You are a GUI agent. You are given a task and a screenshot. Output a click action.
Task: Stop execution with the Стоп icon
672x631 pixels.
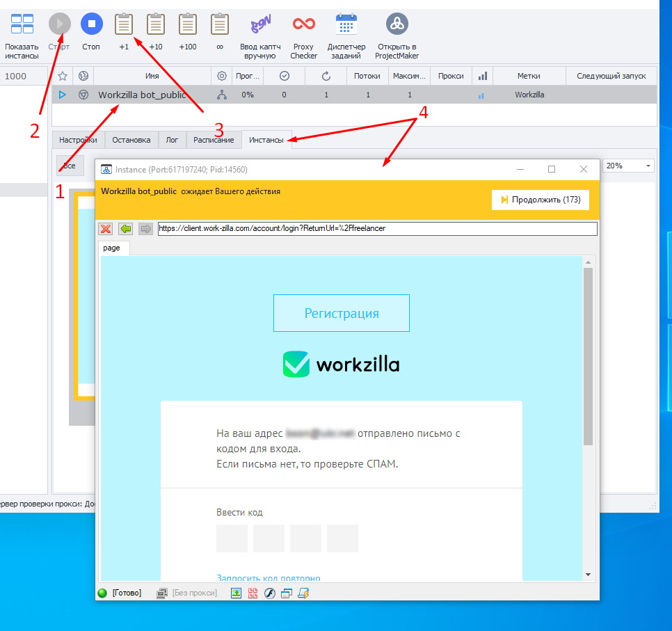(x=92, y=24)
